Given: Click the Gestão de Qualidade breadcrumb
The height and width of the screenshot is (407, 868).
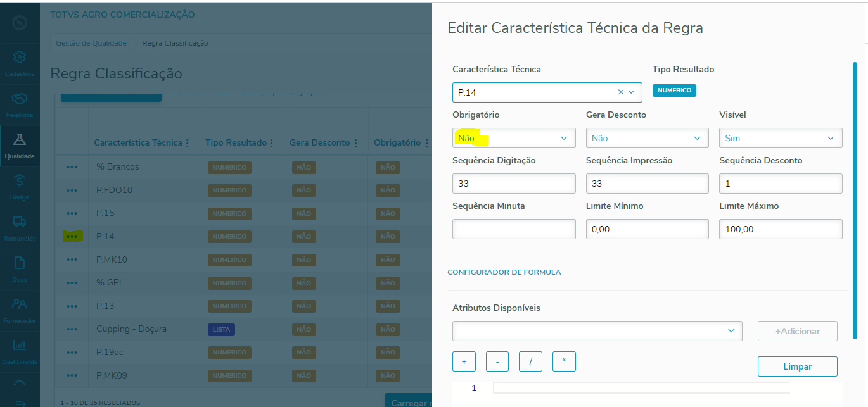Looking at the screenshot, I should click(x=90, y=43).
